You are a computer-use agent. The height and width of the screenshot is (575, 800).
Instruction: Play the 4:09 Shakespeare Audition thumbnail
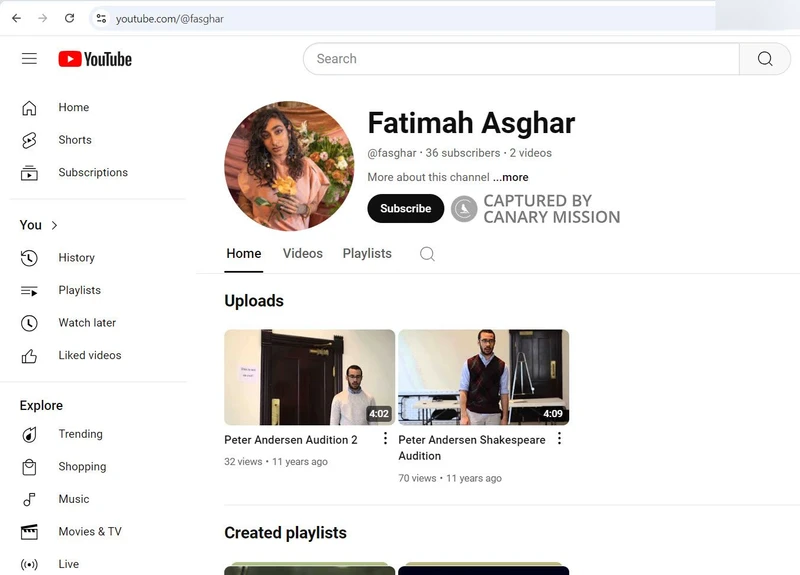click(x=484, y=377)
